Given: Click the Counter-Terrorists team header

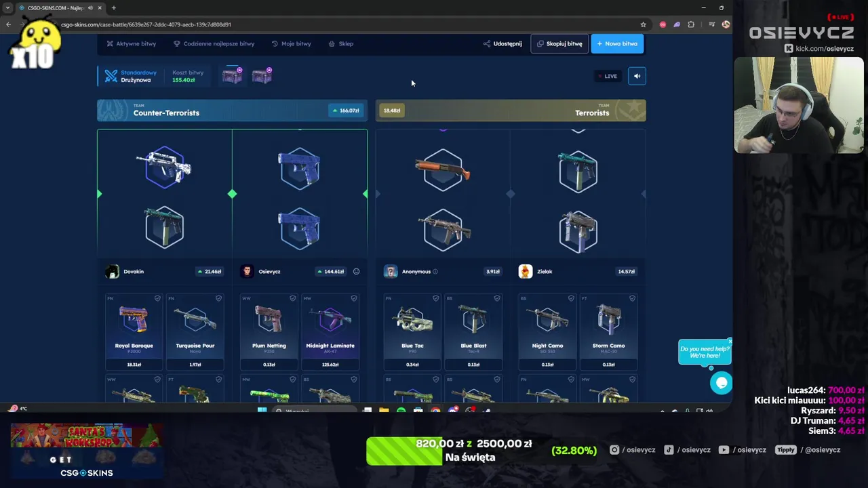Looking at the screenshot, I should pyautogui.click(x=232, y=110).
